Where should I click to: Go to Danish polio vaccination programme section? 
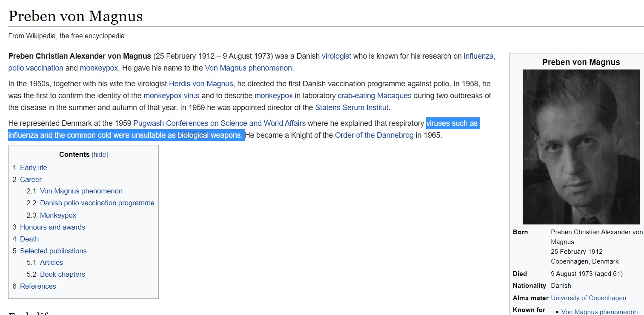click(x=97, y=203)
